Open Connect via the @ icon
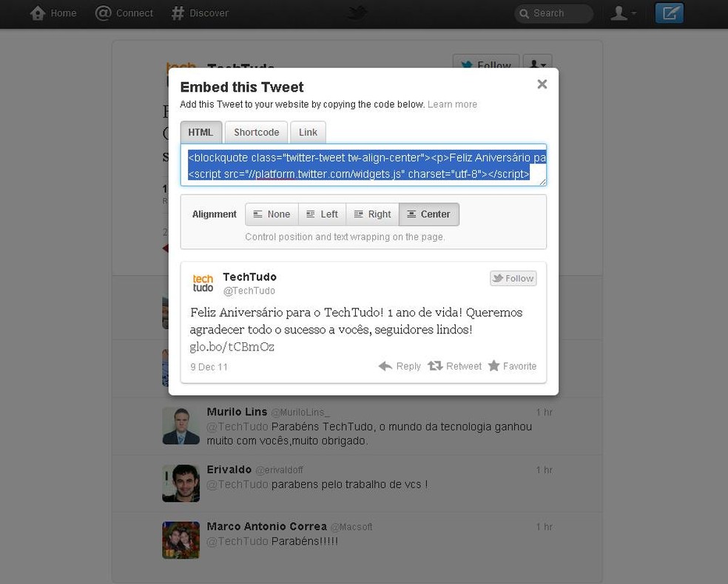 point(103,13)
